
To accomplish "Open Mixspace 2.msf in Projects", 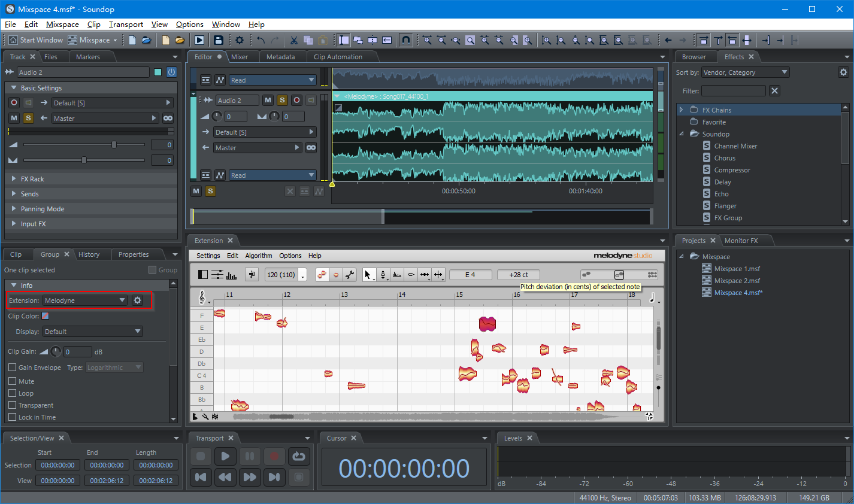I will [737, 281].
